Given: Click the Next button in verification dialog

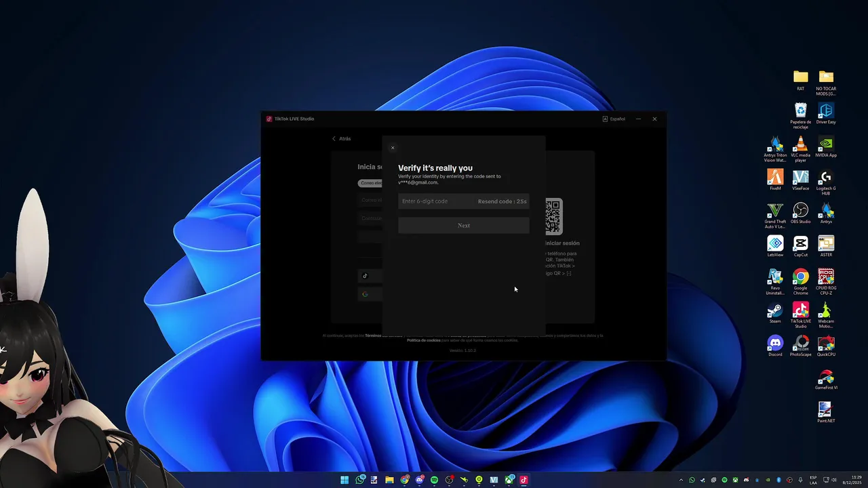Looking at the screenshot, I should click(464, 226).
